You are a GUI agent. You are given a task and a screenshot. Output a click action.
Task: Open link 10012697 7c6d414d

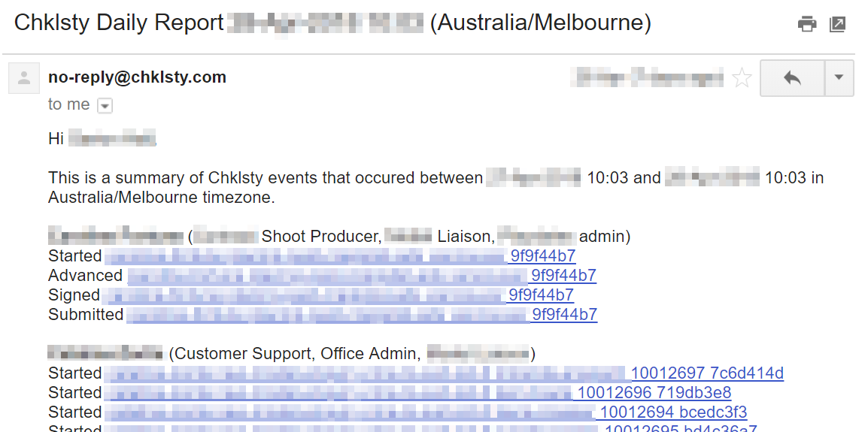click(x=444, y=373)
